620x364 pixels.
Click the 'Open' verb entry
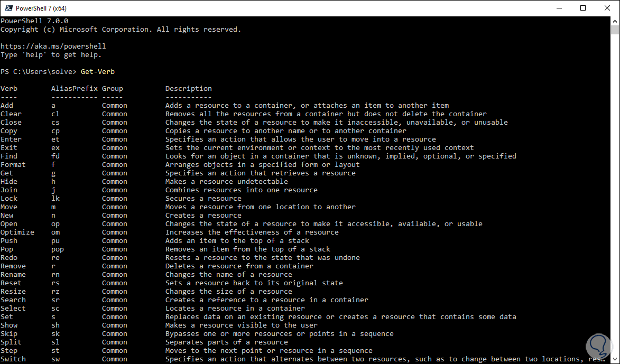click(x=8, y=223)
